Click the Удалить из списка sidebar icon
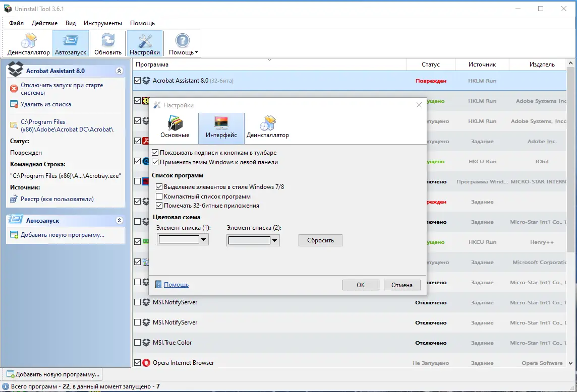Image resolution: width=577 pixels, height=392 pixels. [x=15, y=104]
